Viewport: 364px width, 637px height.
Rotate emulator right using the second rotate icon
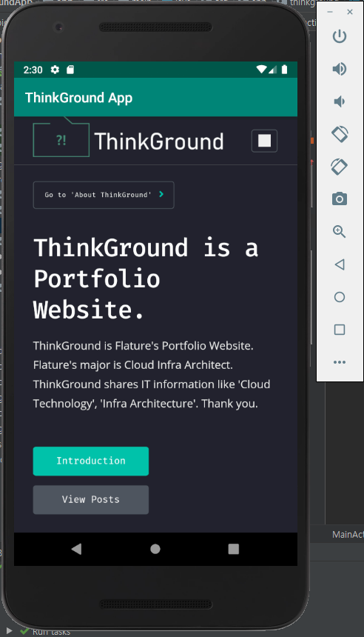pos(340,167)
